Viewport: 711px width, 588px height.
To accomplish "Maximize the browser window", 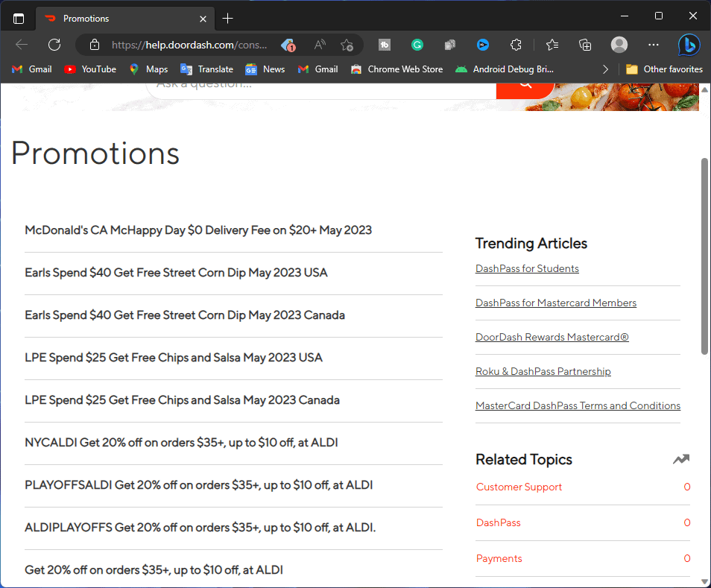I will pos(659,16).
